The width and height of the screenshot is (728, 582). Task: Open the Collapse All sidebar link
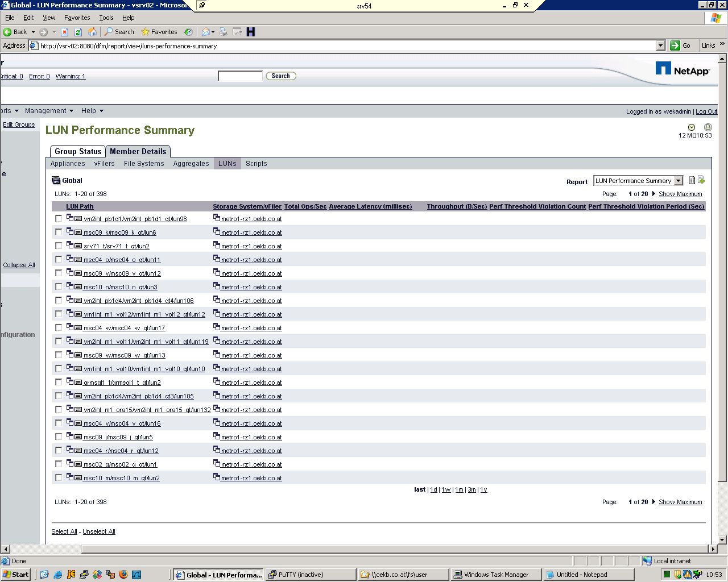(x=19, y=265)
